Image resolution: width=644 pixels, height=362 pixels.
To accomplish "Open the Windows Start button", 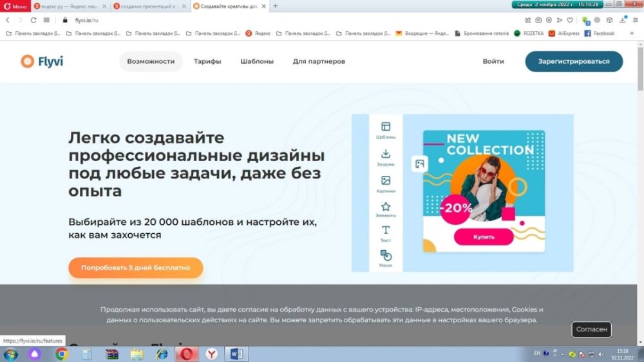I will coord(11,354).
